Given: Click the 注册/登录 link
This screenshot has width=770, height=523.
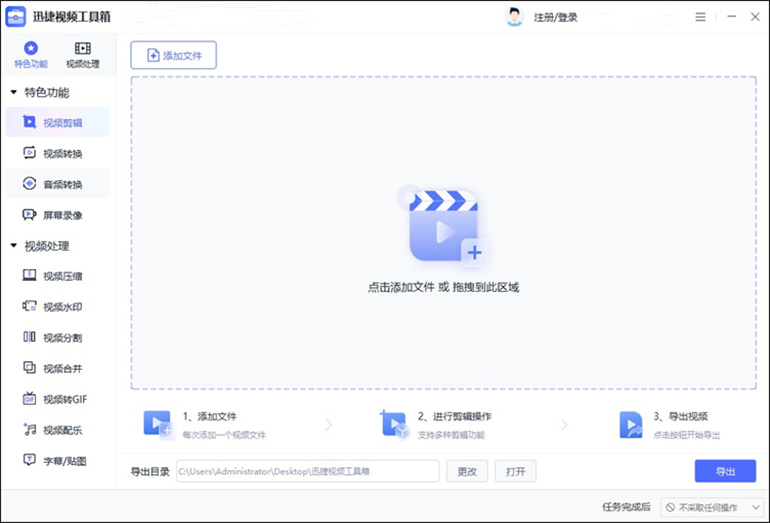Looking at the screenshot, I should click(x=556, y=18).
